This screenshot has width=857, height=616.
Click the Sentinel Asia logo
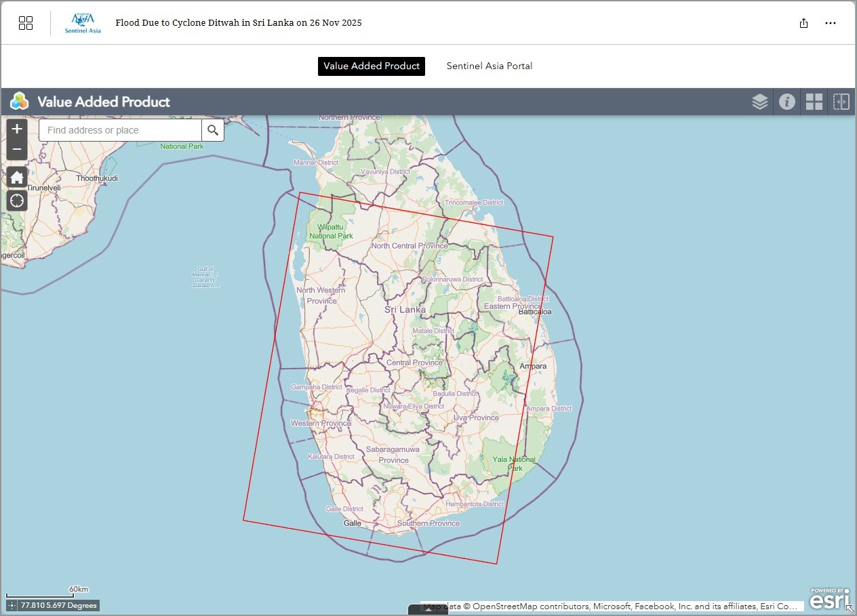point(82,23)
